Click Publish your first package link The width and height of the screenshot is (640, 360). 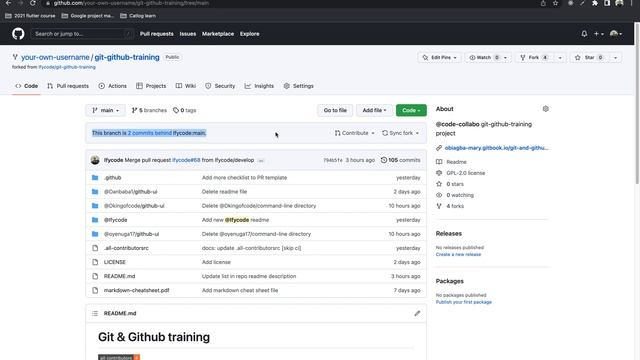(463, 302)
